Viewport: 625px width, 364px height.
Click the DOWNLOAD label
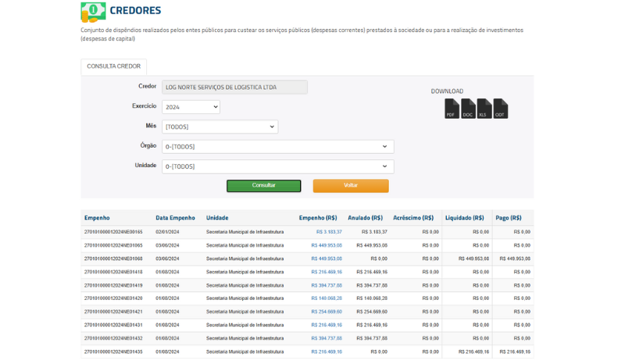coord(447,91)
